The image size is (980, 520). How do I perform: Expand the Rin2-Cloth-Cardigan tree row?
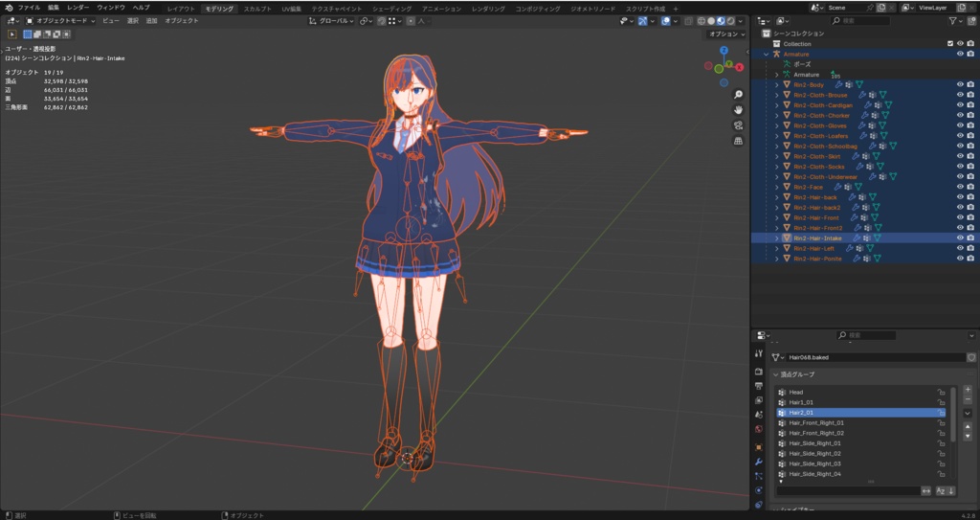pyautogui.click(x=777, y=105)
